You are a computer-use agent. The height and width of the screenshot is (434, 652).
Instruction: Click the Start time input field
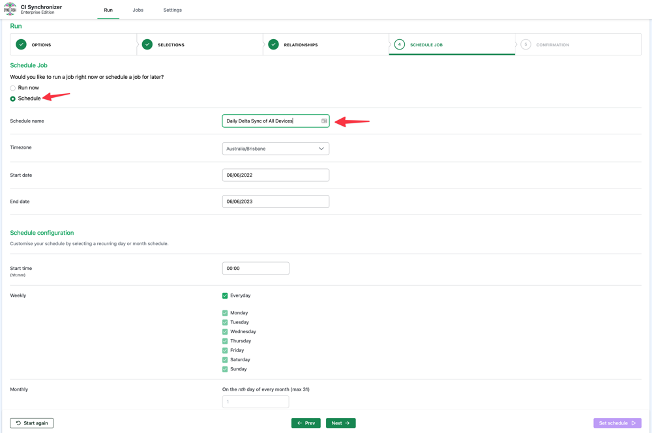(x=256, y=269)
